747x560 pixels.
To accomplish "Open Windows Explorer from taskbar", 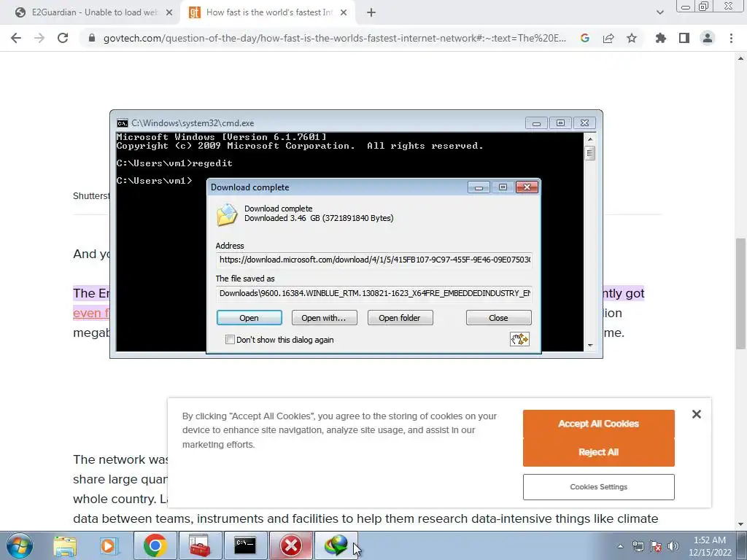I will click(65, 545).
